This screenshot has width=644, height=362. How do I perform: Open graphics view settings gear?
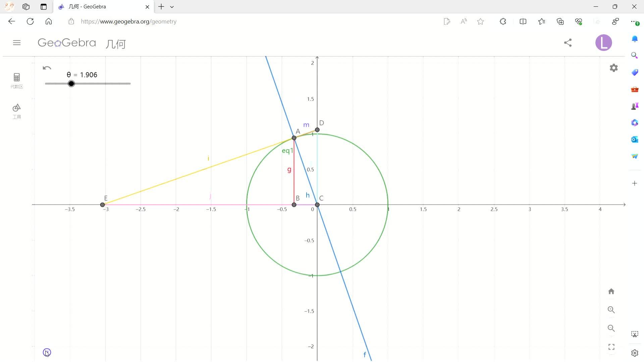click(x=613, y=68)
